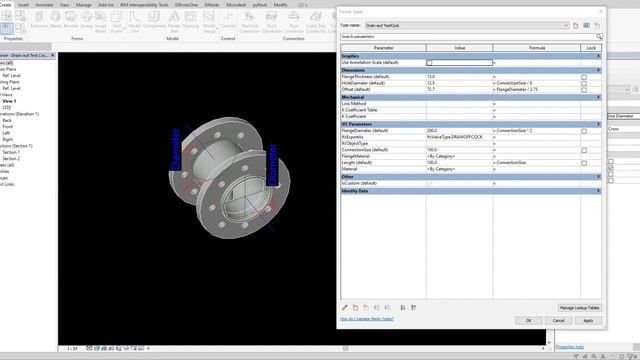Click the search magnifier icon

pos(599,37)
